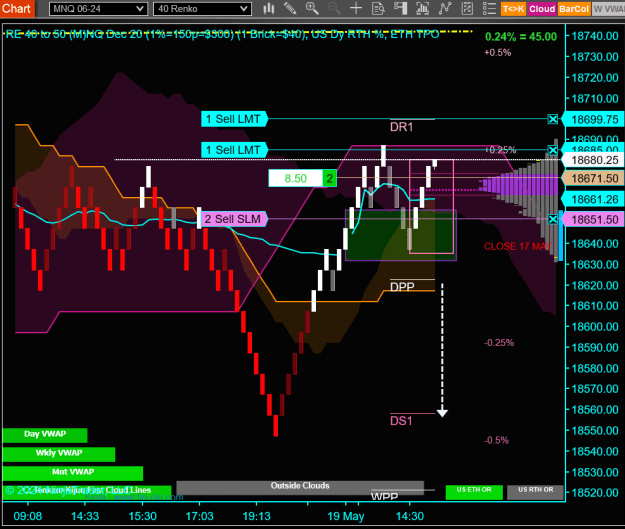Click the DR1 pivot label
This screenshot has width=625, height=529.
401,127
